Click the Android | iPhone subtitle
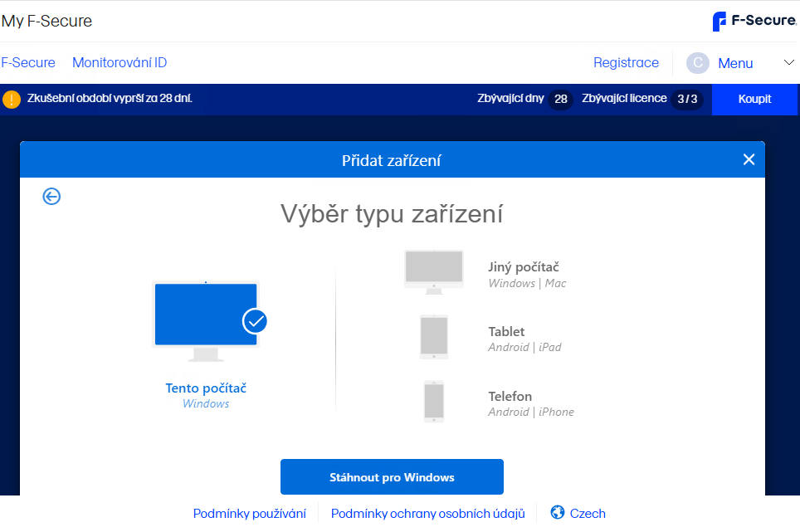800x532 pixels. coord(530,412)
